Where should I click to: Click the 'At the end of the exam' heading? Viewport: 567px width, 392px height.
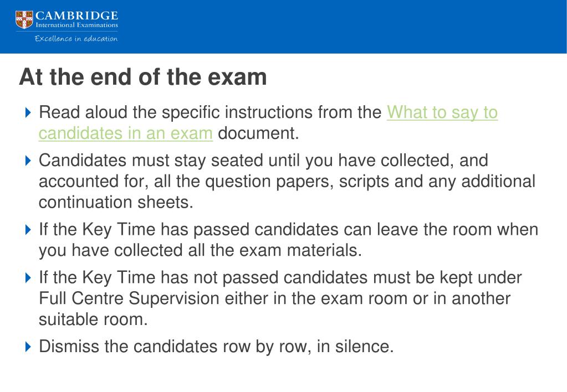tap(143, 77)
